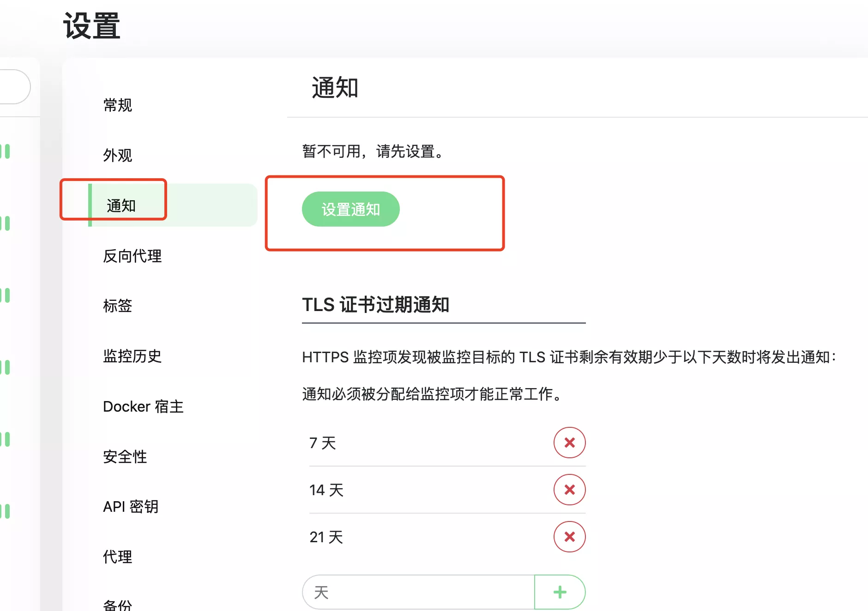The width and height of the screenshot is (868, 611).
Task: Open the 外观 settings section
Action: coord(118,155)
